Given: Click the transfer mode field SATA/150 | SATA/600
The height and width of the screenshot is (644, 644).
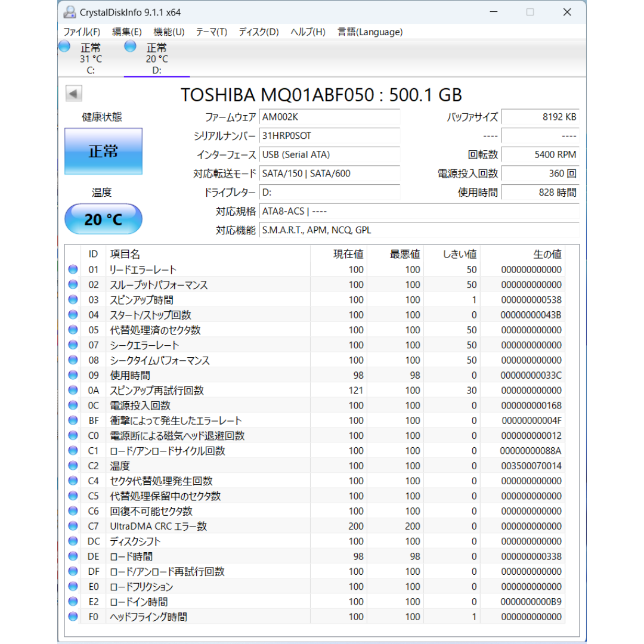Looking at the screenshot, I should (329, 174).
